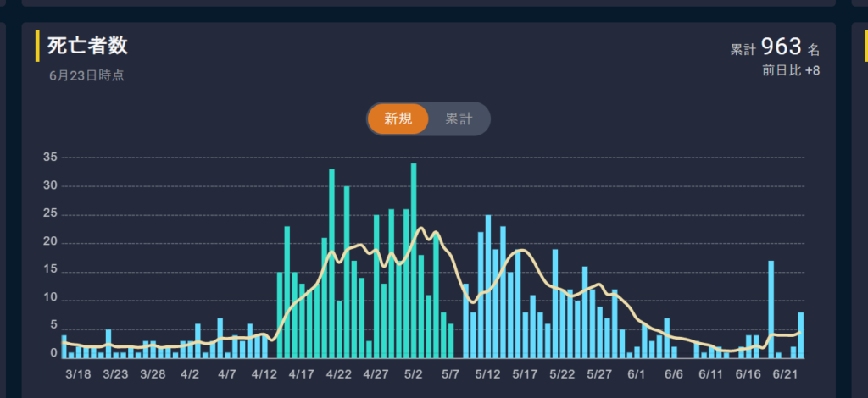
Task: Click the 6月23日時点 date label
Action: 86,75
